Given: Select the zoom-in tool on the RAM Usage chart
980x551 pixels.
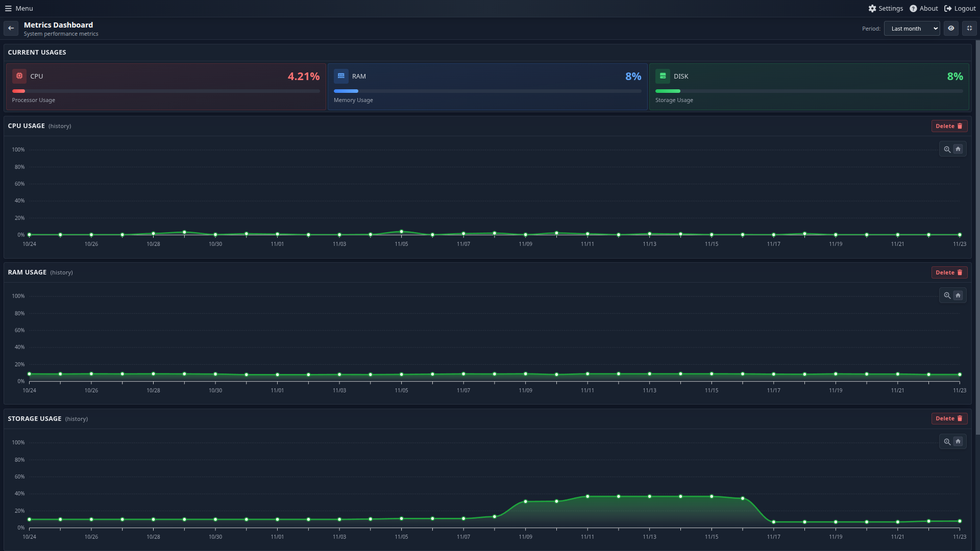Looking at the screenshot, I should (947, 295).
